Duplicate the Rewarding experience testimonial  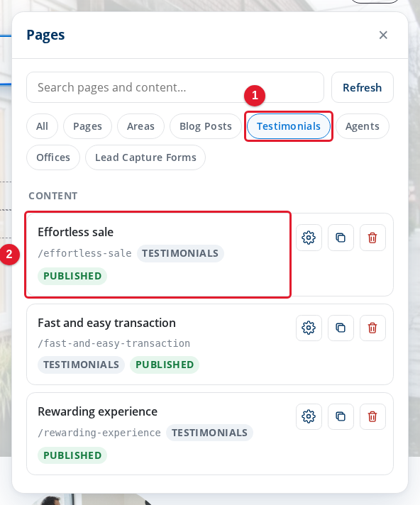click(341, 416)
